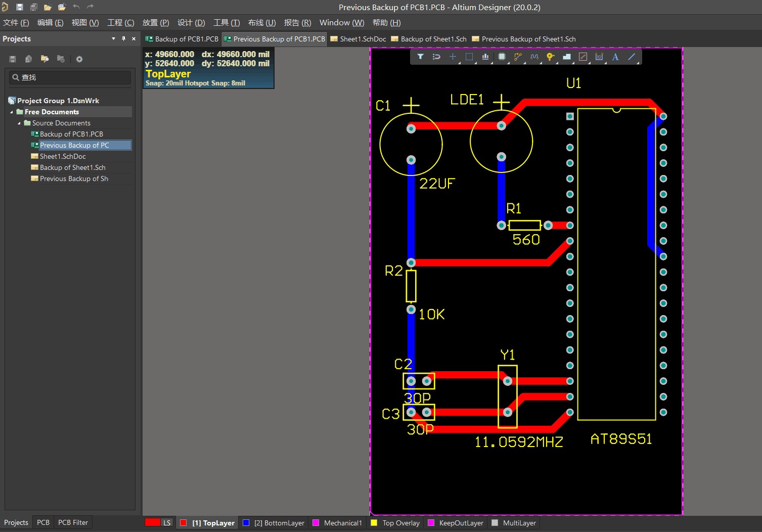
Task: Select the Interactive Length Tuning tool
Action: click(534, 57)
